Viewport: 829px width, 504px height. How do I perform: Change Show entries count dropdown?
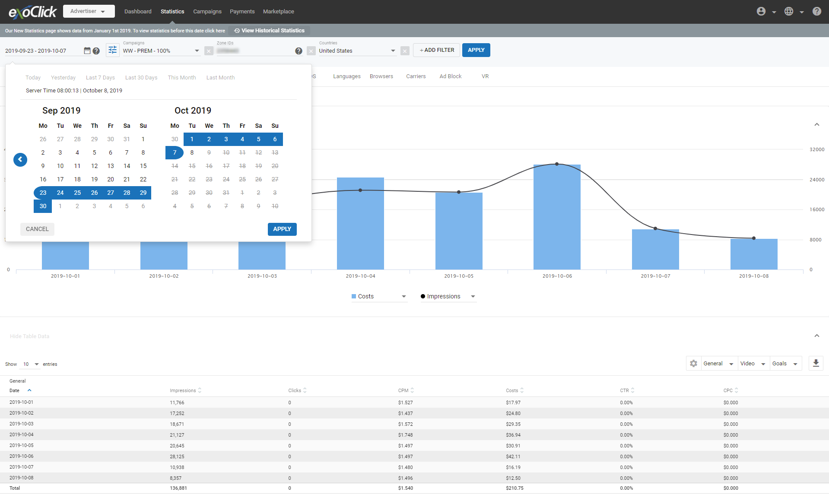(x=30, y=364)
